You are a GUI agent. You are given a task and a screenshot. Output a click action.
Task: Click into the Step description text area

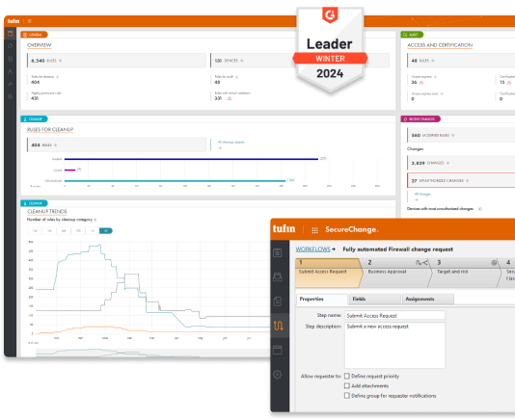pos(394,345)
